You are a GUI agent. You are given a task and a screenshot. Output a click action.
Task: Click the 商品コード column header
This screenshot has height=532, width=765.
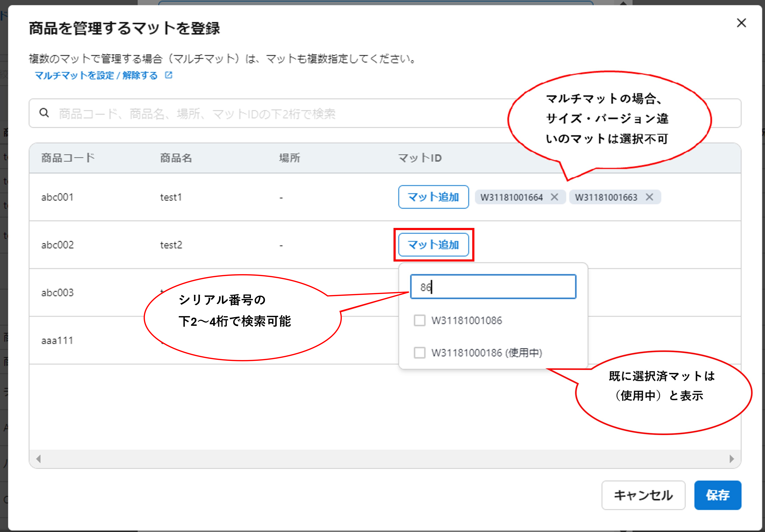[x=68, y=158]
